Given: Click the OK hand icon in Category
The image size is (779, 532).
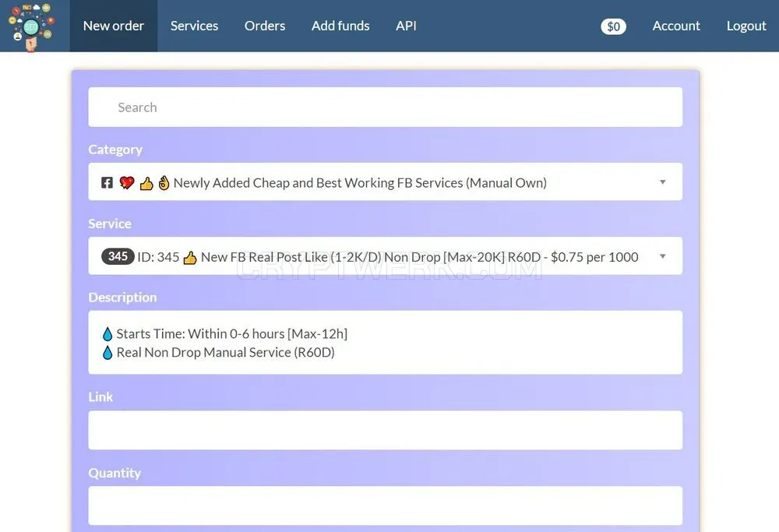Looking at the screenshot, I should (164, 183).
